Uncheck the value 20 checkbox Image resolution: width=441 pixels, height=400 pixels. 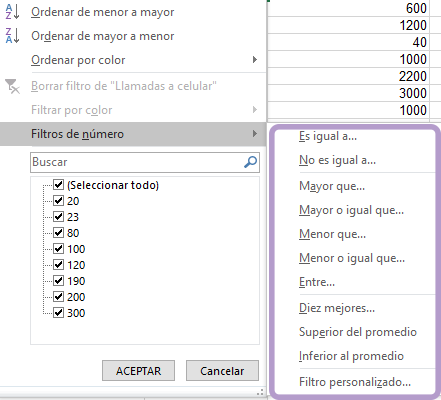(58, 201)
